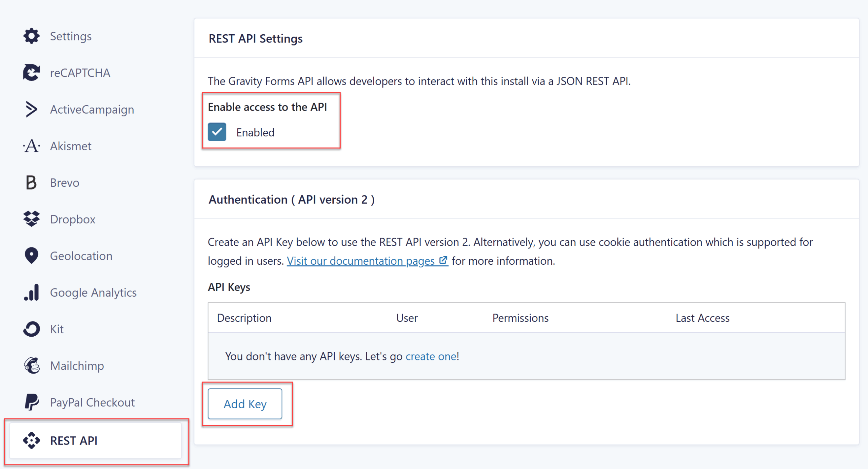Image resolution: width=868 pixels, height=469 pixels.
Task: Click the Geolocation pin icon
Action: (32, 256)
